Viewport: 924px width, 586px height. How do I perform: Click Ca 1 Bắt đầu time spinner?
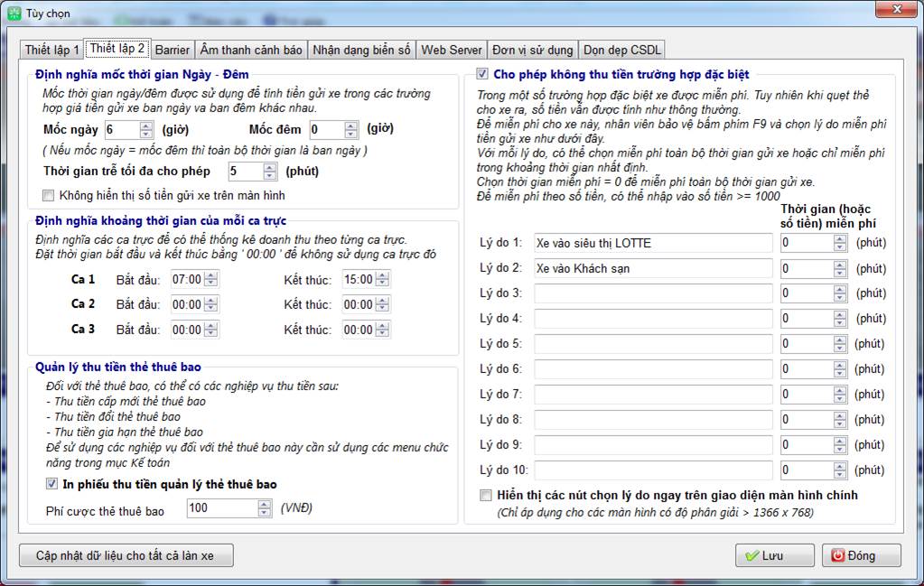[211, 280]
